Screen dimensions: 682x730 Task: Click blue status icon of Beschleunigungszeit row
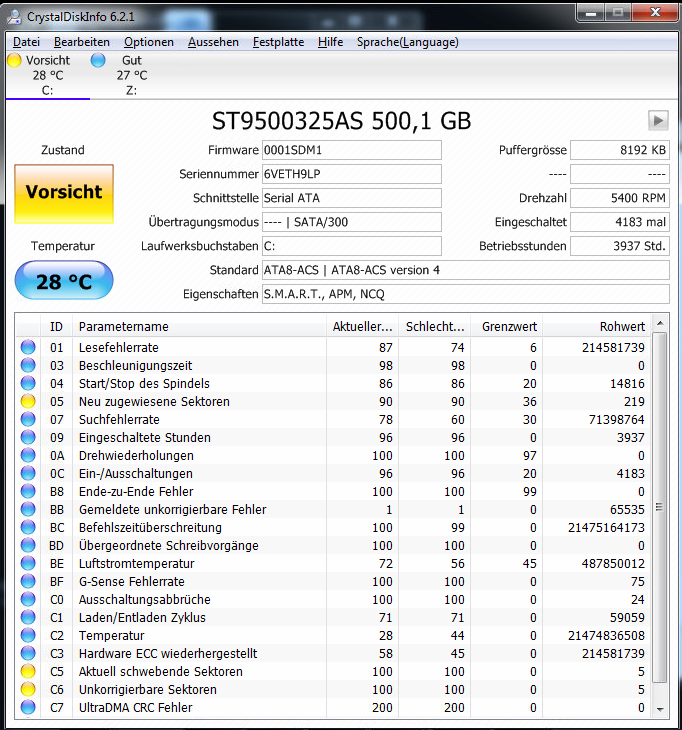coord(28,365)
